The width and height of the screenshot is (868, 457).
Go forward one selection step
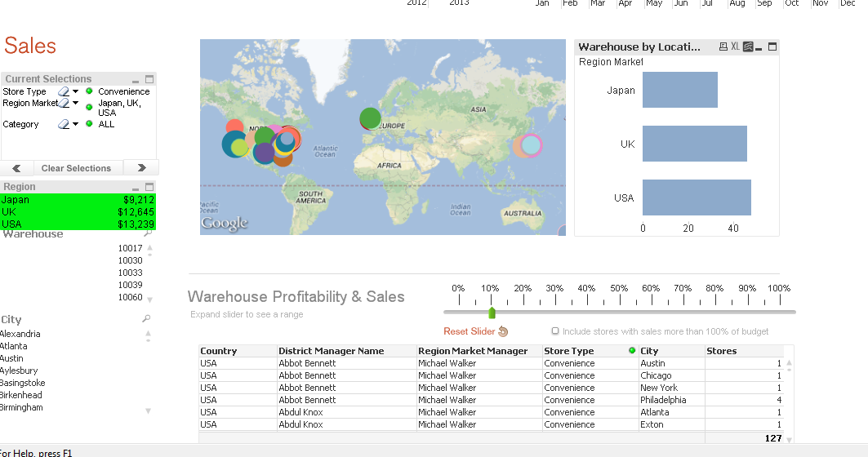tap(142, 167)
